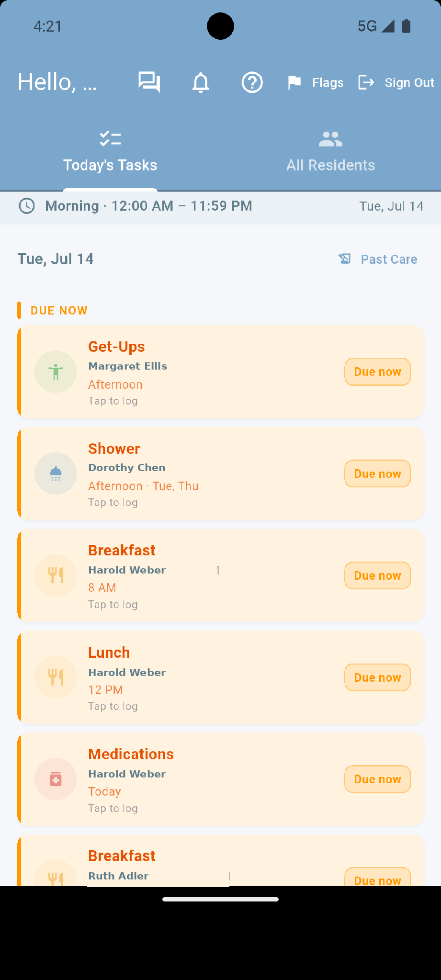Tap Due now on Get-Ups task
The width and height of the screenshot is (441, 980).
point(377,372)
